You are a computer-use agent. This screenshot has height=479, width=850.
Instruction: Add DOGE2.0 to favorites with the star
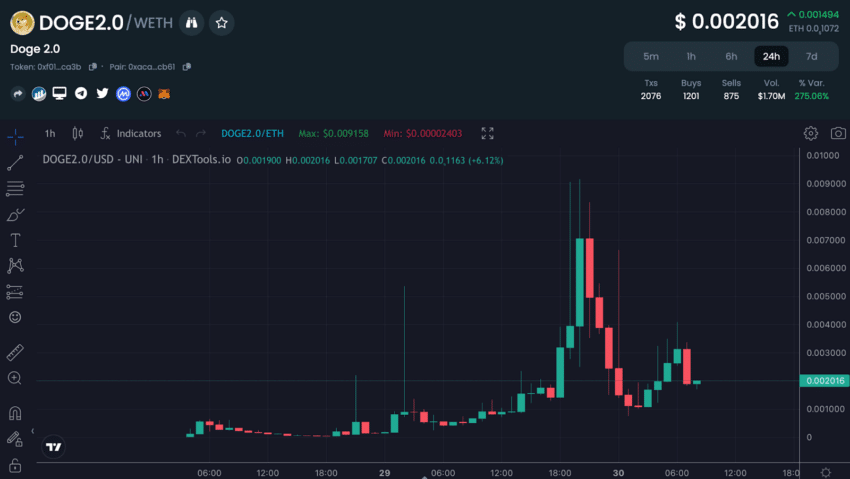pyautogui.click(x=221, y=23)
